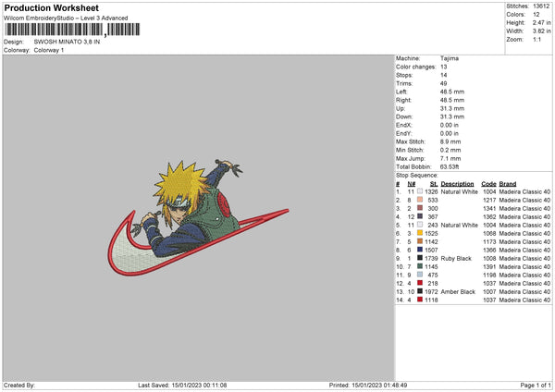Click the EndX value '0.00 in'
This screenshot has height=392, width=555.
click(x=450, y=125)
